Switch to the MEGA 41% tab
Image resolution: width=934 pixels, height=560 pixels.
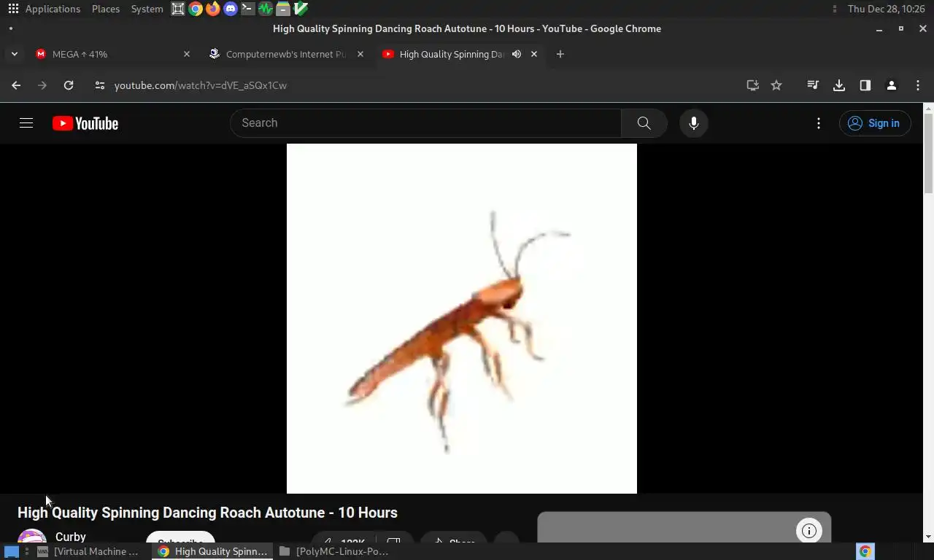(113, 54)
